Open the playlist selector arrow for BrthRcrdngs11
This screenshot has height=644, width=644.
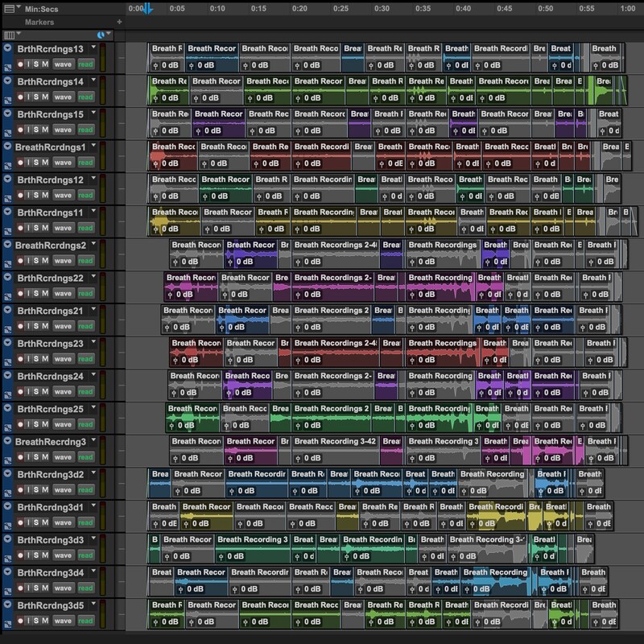coord(93,211)
